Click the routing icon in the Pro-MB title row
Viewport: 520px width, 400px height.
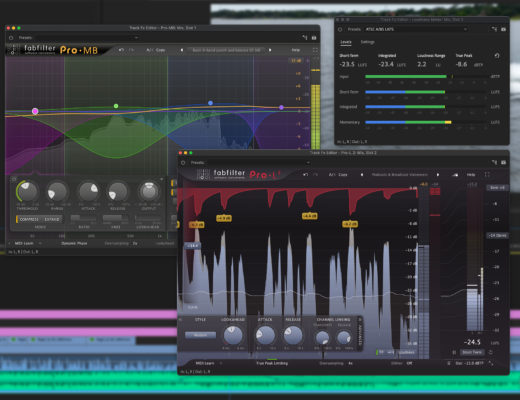(x=305, y=38)
